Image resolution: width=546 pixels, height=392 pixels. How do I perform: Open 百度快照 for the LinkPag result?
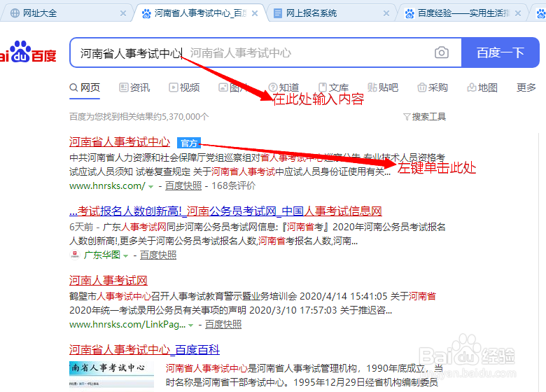tap(223, 325)
